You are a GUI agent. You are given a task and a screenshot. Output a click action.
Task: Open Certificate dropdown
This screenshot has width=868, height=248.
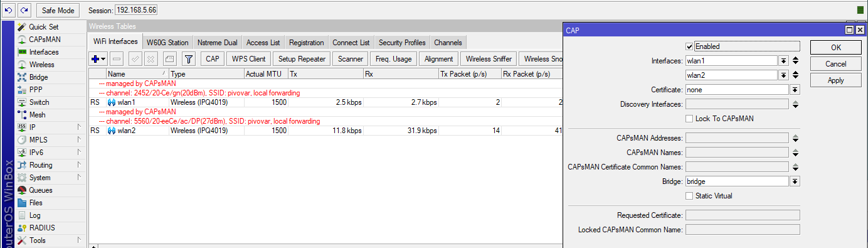[795, 90]
